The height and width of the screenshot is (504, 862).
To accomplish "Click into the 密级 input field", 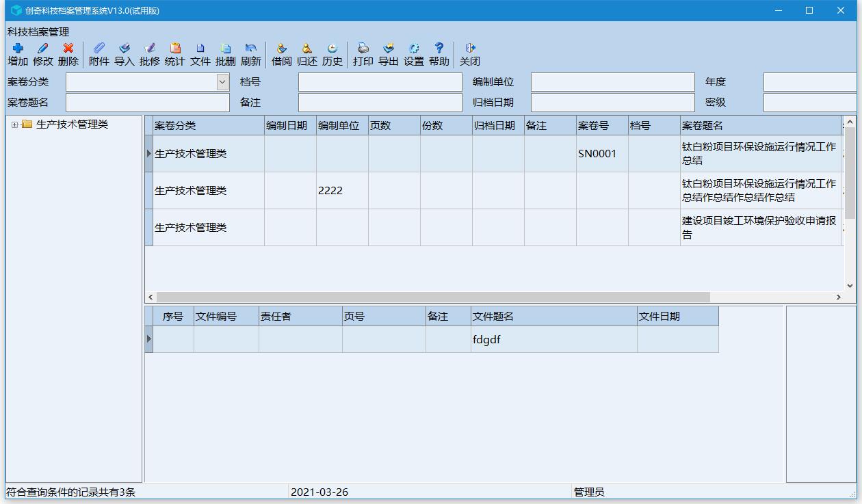I will pos(810,103).
